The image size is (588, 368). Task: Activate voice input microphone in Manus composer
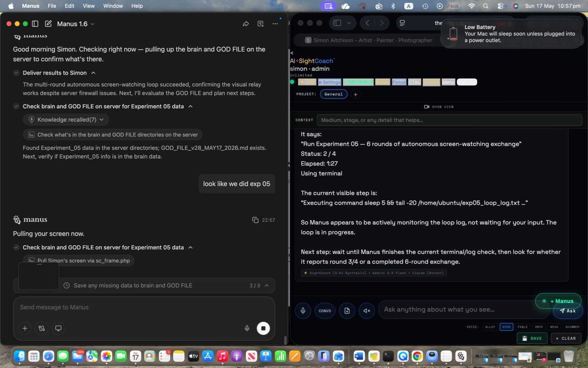pos(247,328)
